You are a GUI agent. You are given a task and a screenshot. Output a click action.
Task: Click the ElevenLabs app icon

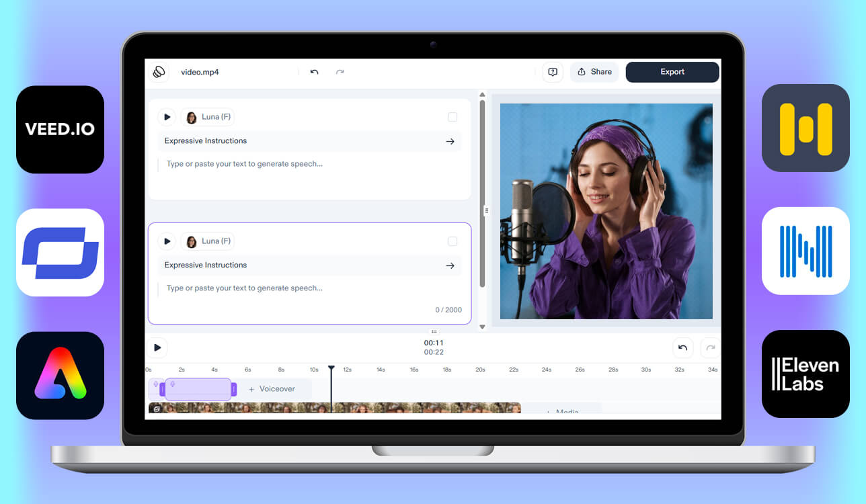[x=805, y=374]
